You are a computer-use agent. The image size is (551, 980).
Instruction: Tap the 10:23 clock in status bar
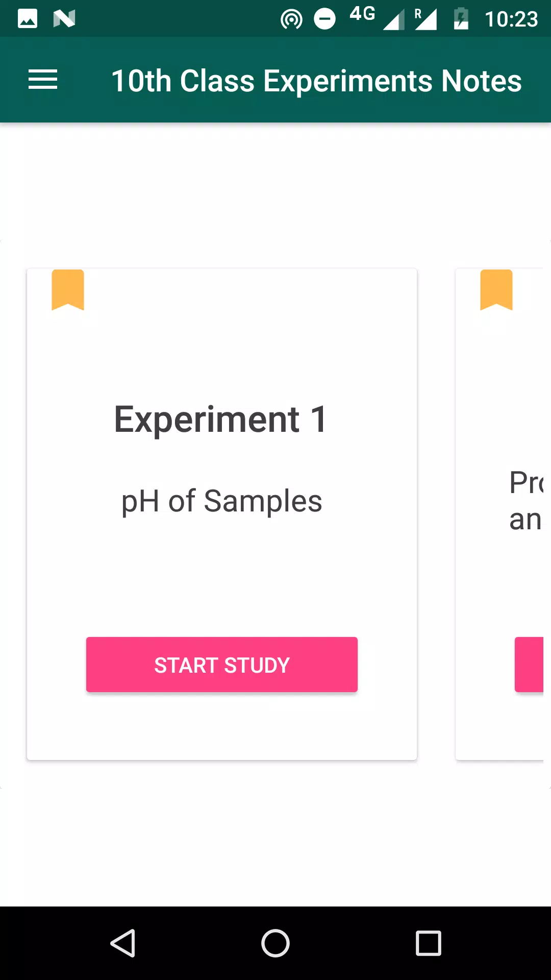click(511, 19)
